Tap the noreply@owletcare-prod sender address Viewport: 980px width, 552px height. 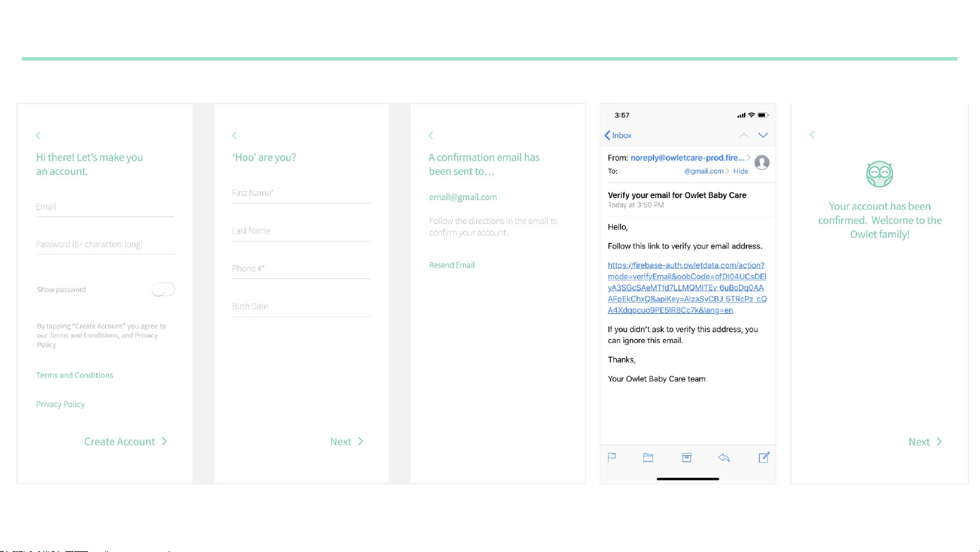pyautogui.click(x=688, y=157)
